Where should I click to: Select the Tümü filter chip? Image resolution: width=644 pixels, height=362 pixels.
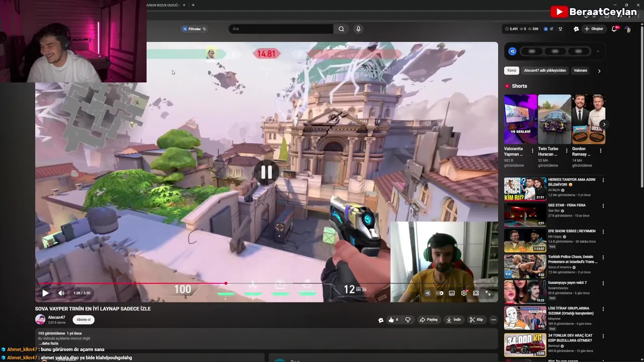(x=512, y=70)
